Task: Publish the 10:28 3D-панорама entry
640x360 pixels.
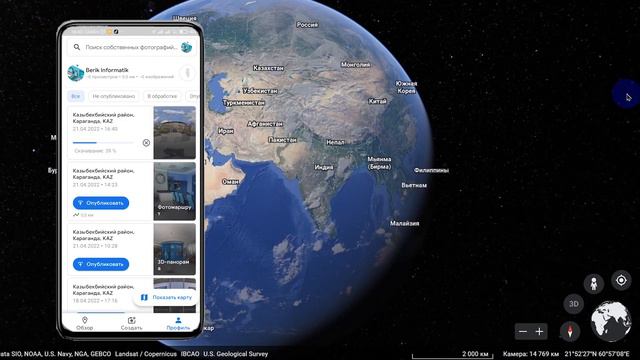Action: coord(101,264)
